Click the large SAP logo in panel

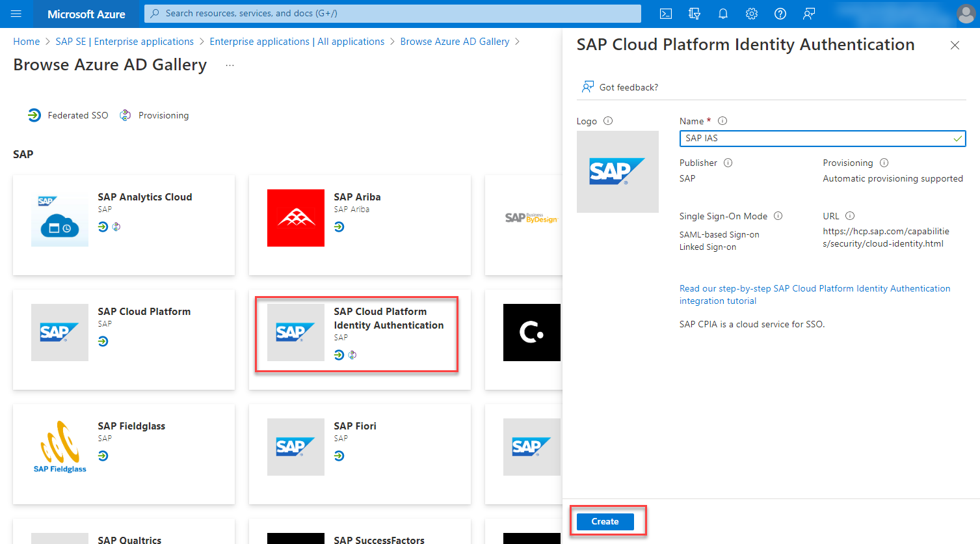618,172
